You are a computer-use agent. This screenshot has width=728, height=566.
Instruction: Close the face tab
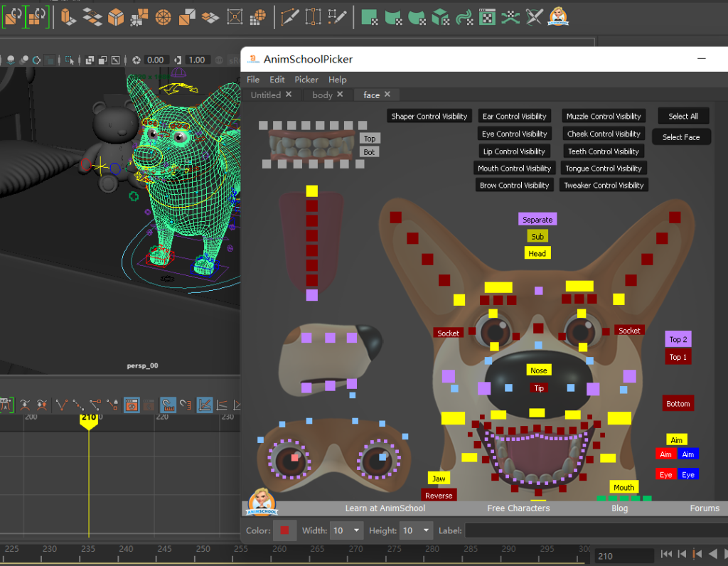tap(387, 95)
